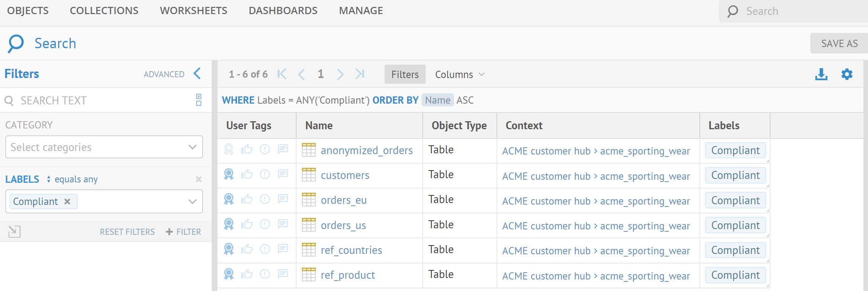Click certify ribbon icon for anonymized_orders
The width and height of the screenshot is (868, 291).
(229, 149)
